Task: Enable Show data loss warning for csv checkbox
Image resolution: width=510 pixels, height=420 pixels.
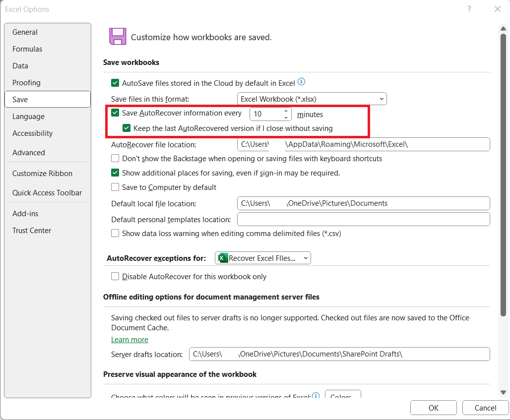Action: (x=115, y=233)
